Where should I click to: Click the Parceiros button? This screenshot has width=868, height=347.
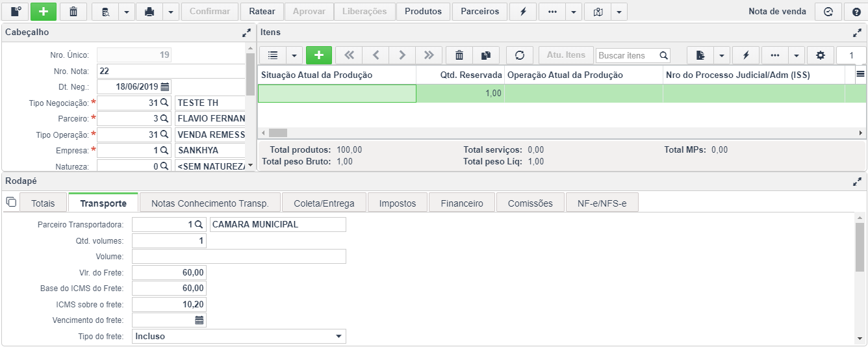coord(480,12)
